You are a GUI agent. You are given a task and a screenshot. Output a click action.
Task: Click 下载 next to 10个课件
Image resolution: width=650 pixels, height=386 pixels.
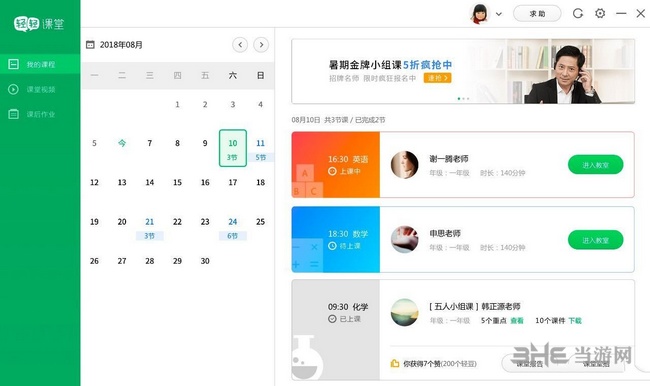tap(575, 320)
